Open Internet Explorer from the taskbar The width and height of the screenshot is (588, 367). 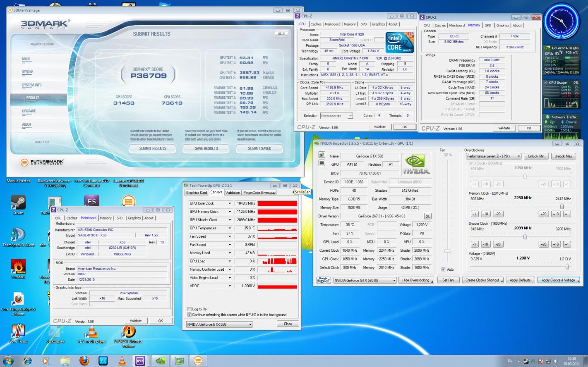click(x=27, y=361)
